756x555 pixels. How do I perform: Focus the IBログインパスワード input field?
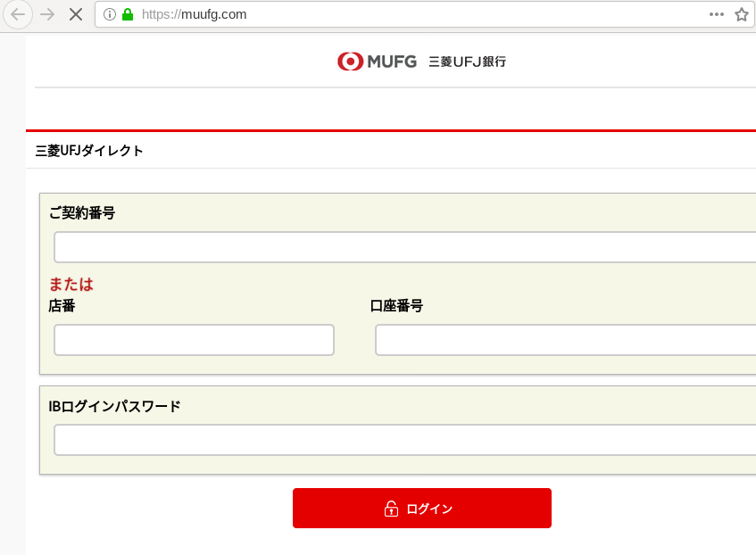pyautogui.click(x=405, y=440)
